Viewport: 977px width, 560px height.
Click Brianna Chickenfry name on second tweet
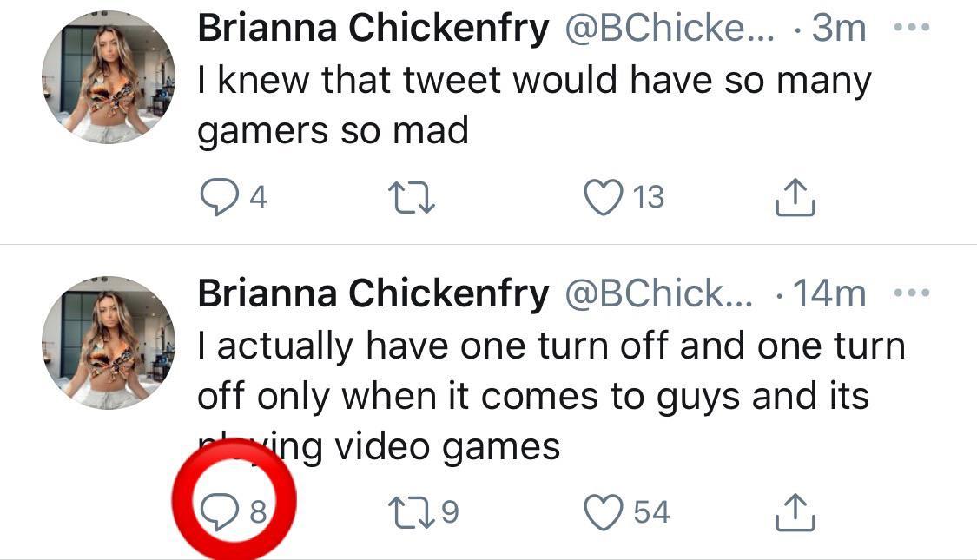click(373, 294)
